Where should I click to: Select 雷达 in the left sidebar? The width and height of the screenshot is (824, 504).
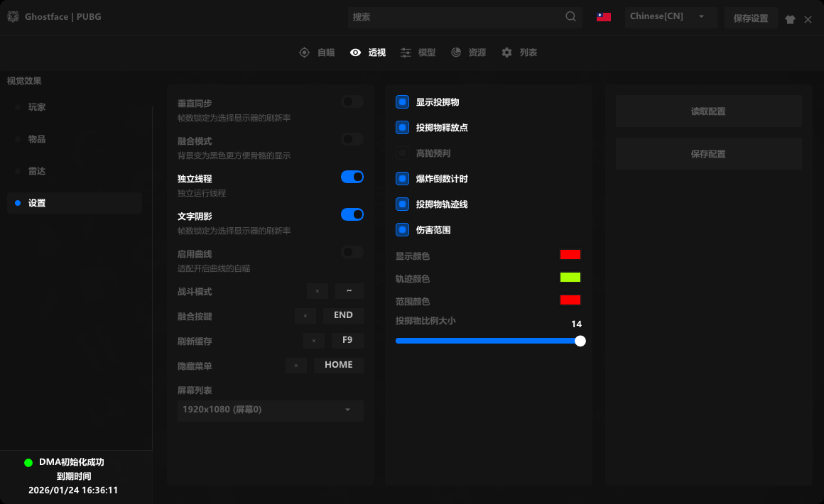[x=37, y=171]
